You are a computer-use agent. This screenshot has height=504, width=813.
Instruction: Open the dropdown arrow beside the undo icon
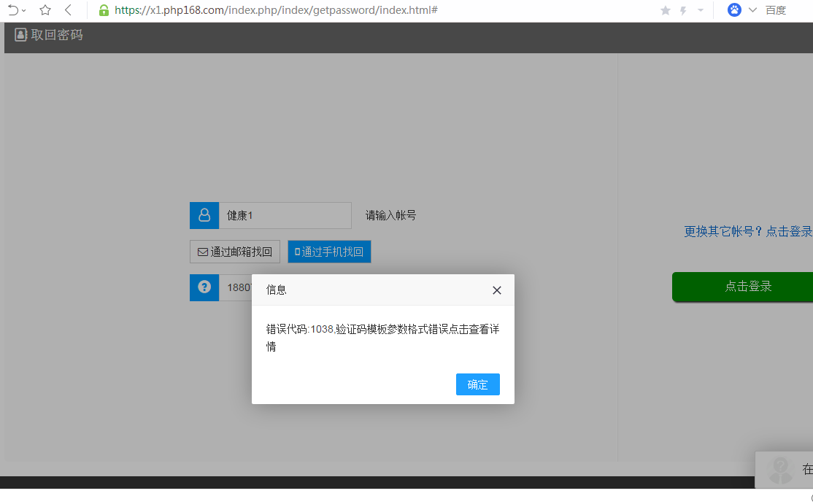(24, 11)
